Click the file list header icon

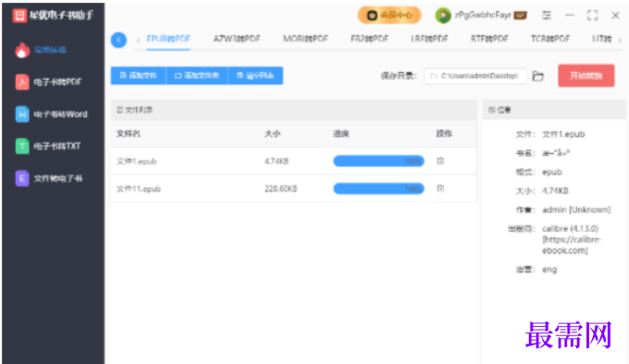pos(120,110)
